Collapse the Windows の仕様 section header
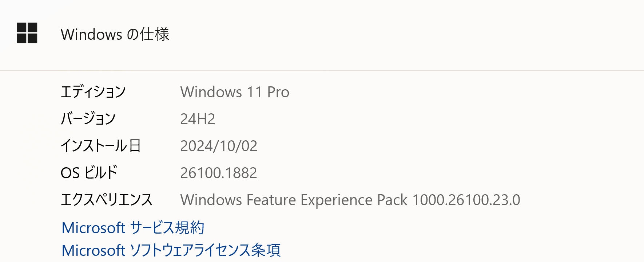644x262 pixels. click(x=115, y=34)
